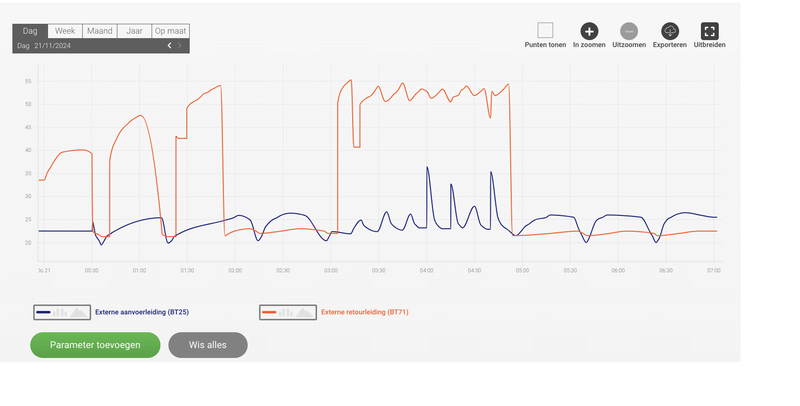
Task: Toggle Externe retourleiding (BT71) series label
Action: tap(365, 312)
